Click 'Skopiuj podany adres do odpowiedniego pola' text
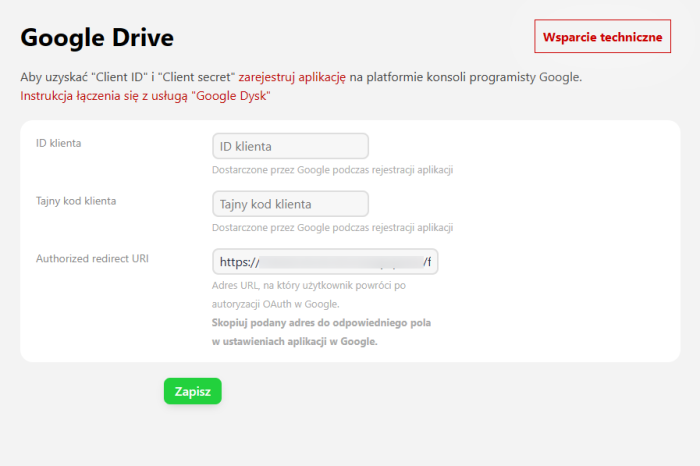The width and height of the screenshot is (700, 466). coord(321,323)
